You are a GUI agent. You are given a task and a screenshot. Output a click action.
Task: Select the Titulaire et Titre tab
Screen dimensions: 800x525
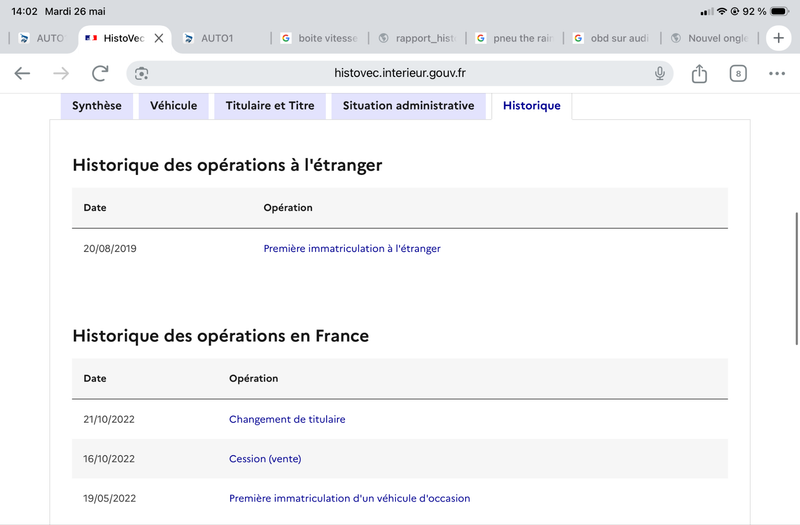270,106
